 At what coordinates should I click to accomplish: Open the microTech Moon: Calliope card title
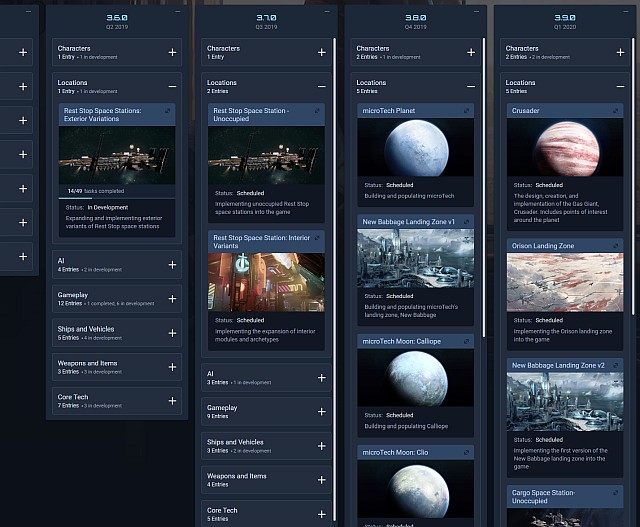[402, 341]
